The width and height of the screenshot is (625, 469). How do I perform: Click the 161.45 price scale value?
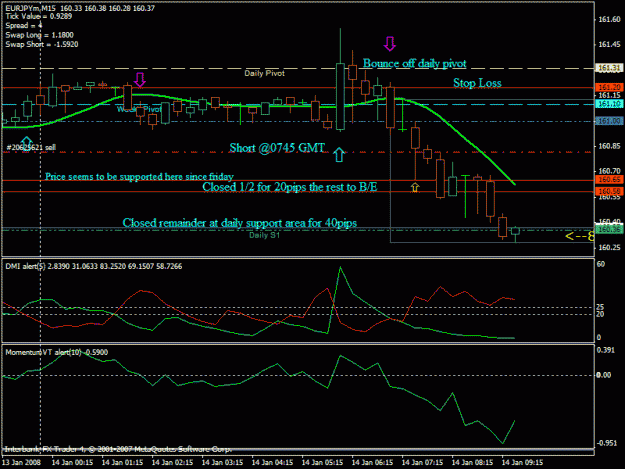[609, 44]
